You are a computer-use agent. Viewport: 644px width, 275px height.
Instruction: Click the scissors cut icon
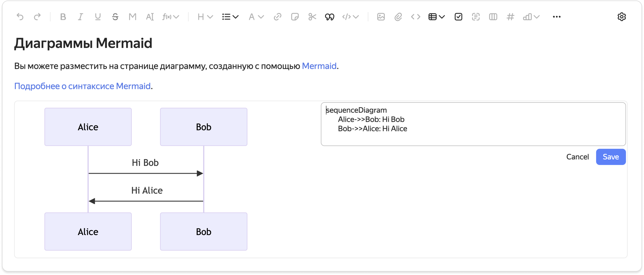click(x=312, y=17)
